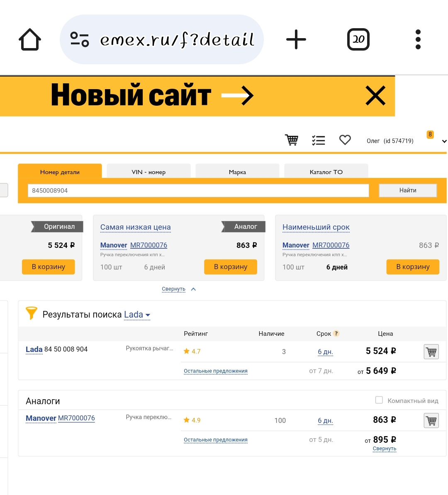Close the Новый сайт banner
The image size is (448, 495).
[375, 95]
